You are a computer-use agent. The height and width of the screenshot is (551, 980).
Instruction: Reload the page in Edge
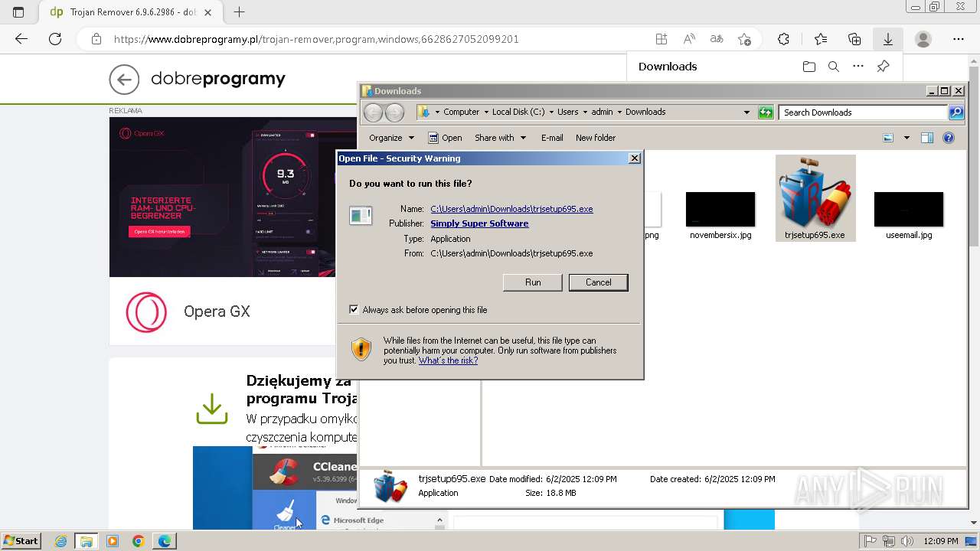[55, 39]
